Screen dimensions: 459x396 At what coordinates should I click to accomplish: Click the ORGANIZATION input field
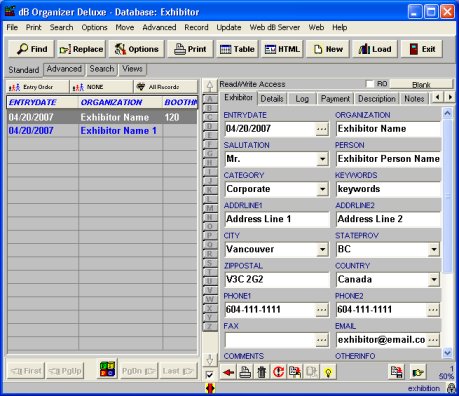[388, 129]
